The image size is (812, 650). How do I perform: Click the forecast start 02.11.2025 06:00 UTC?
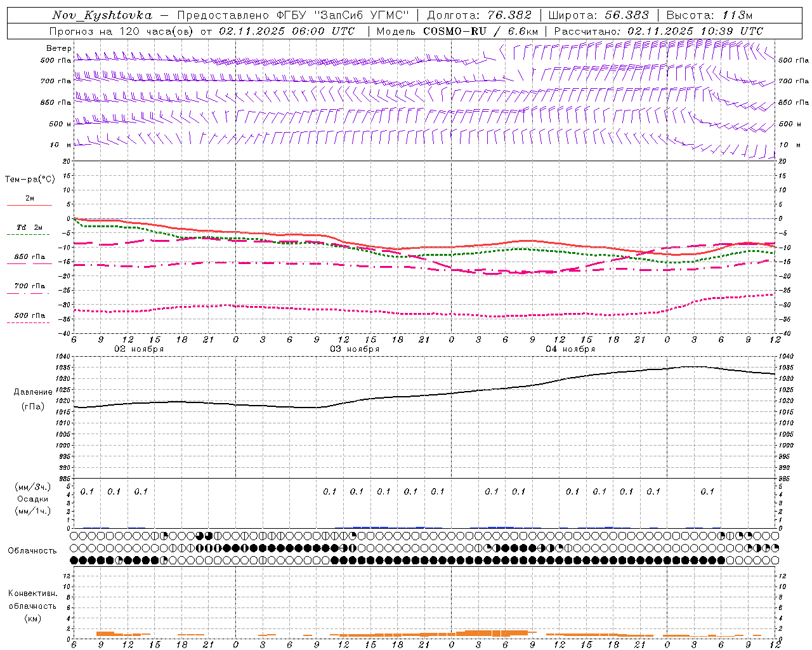287,31
